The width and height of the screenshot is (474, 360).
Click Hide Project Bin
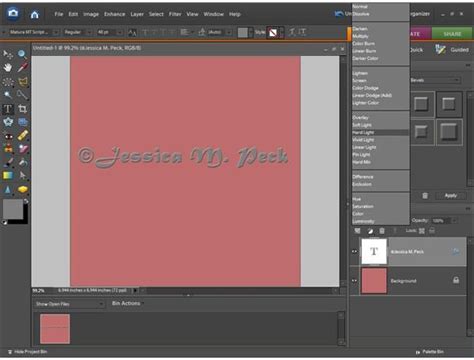tap(27, 352)
